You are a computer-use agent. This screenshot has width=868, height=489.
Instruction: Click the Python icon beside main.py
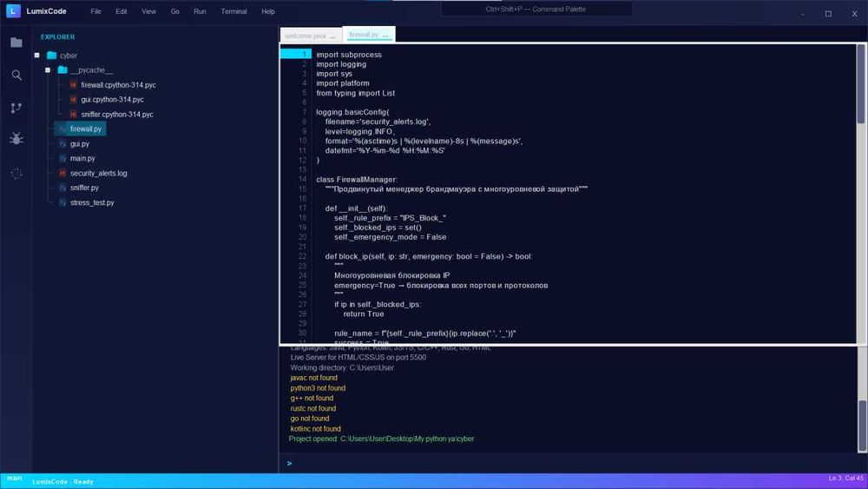pos(62,158)
